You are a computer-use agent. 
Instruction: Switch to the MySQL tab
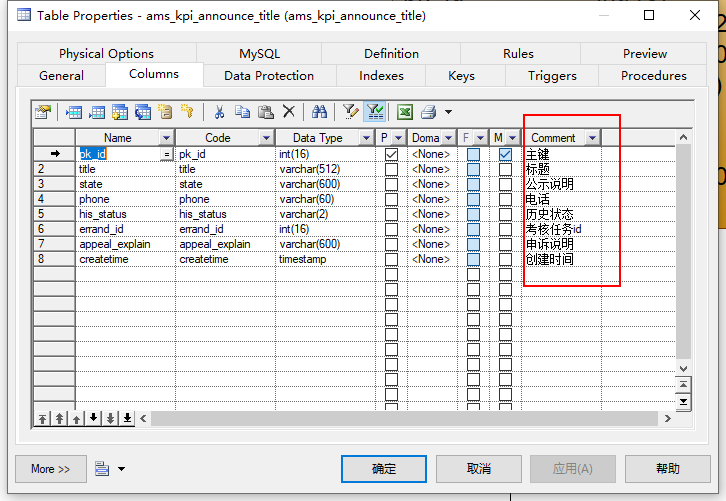click(259, 54)
